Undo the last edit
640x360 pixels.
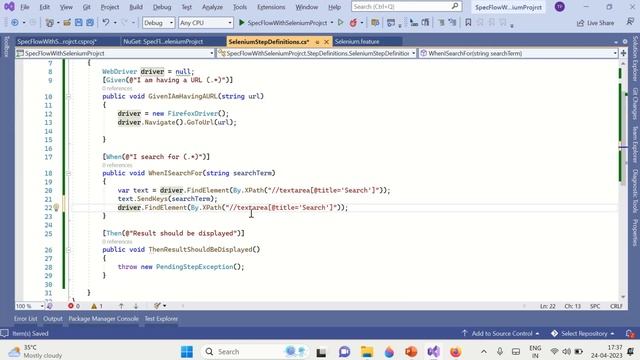click(106, 23)
